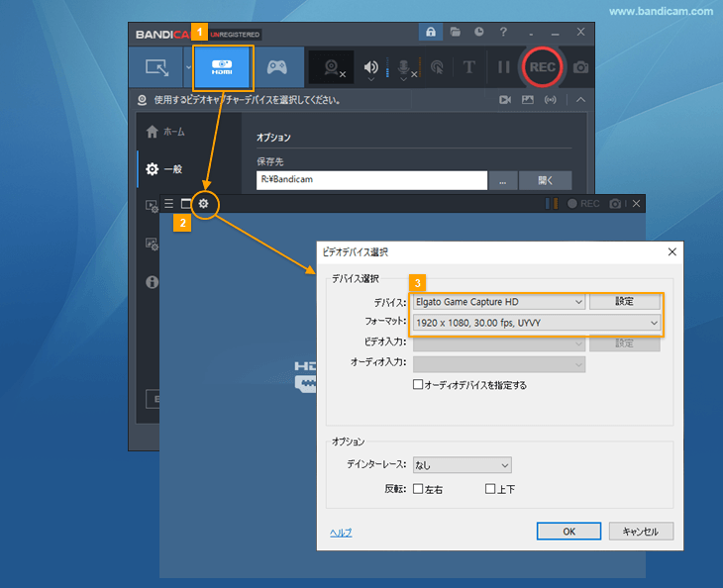Close the device preview window
This screenshot has height=588, width=723.
pyautogui.click(x=636, y=204)
